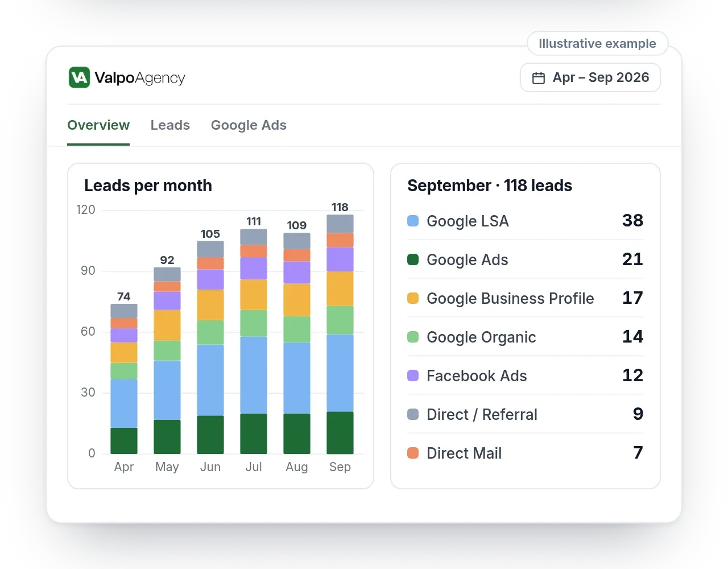Click the "Sep" month label on the chart axis

coord(340,467)
